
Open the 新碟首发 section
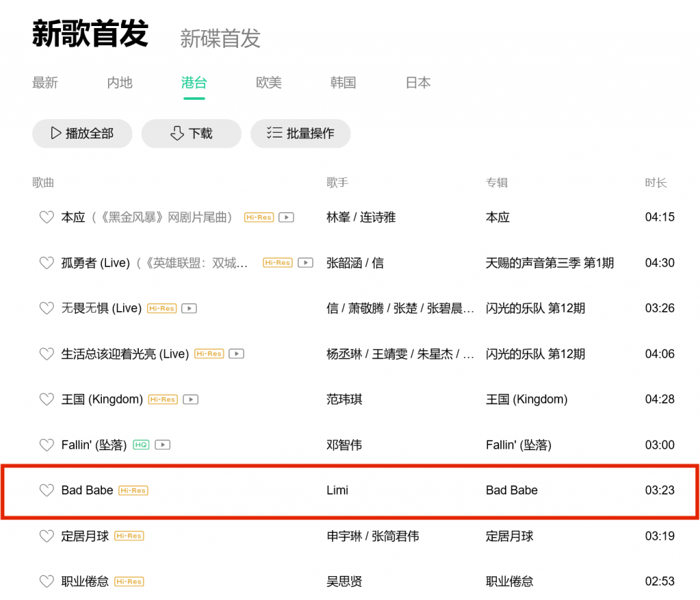pyautogui.click(x=220, y=38)
